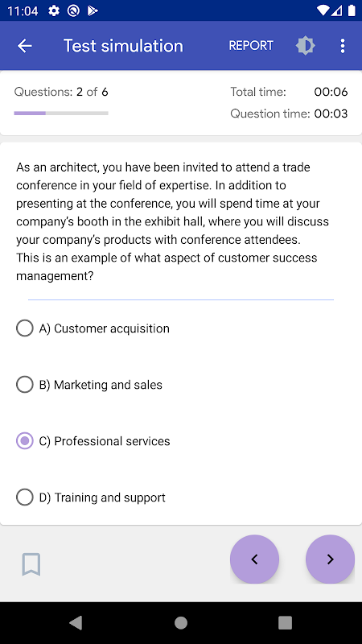Tap the question text paragraph

click(172, 221)
